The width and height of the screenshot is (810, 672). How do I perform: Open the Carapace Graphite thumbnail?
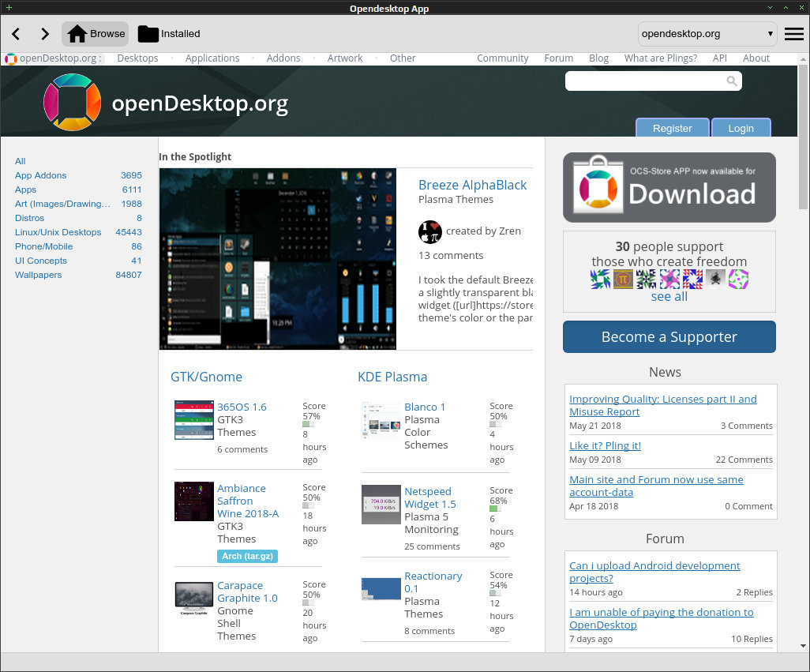pyautogui.click(x=194, y=599)
